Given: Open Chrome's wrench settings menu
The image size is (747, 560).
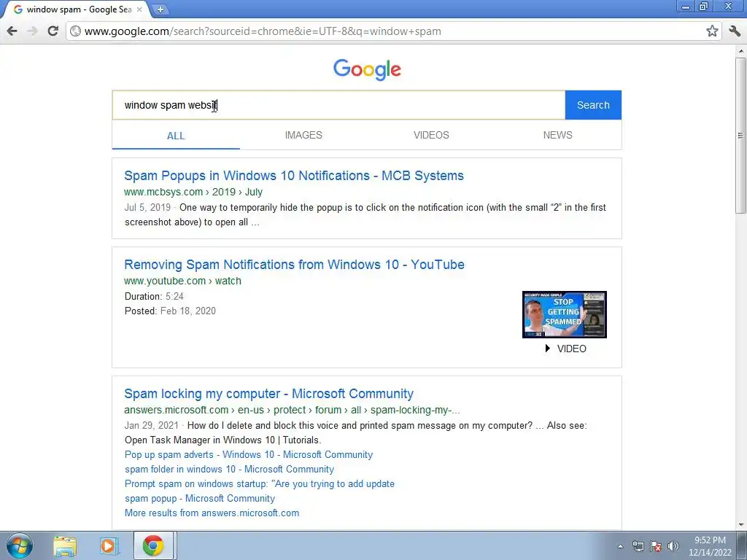Looking at the screenshot, I should point(735,31).
